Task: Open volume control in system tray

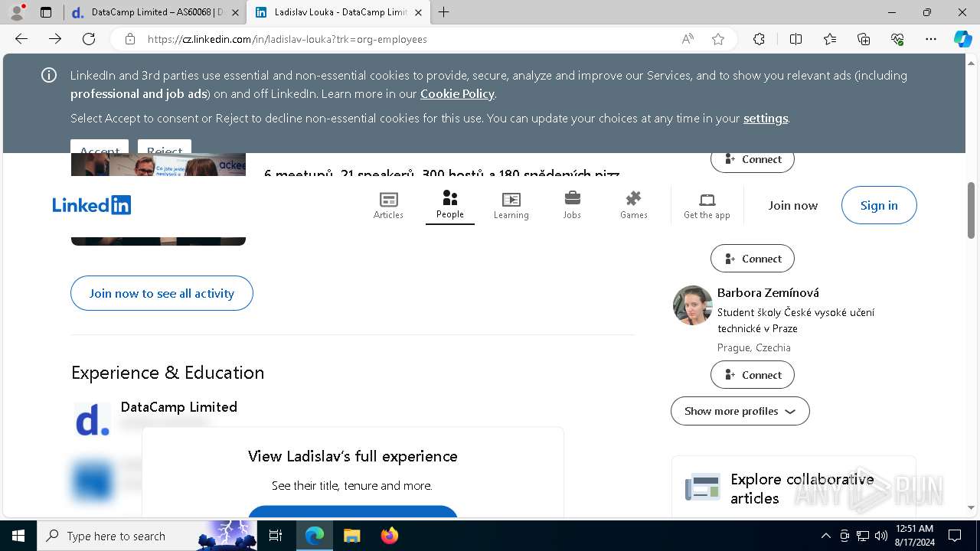Action: click(881, 536)
